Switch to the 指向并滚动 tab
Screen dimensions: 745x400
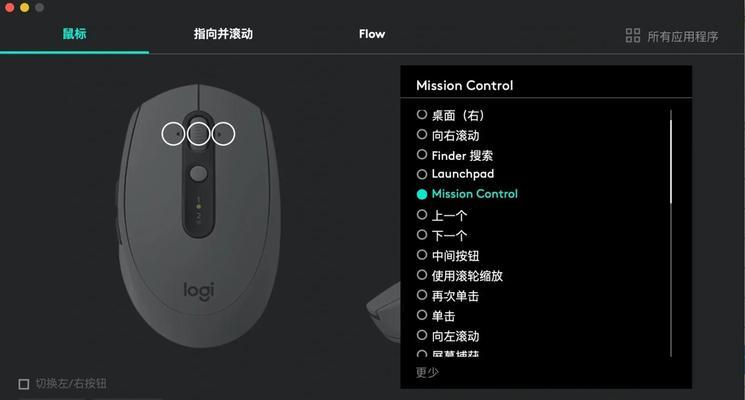tap(223, 34)
